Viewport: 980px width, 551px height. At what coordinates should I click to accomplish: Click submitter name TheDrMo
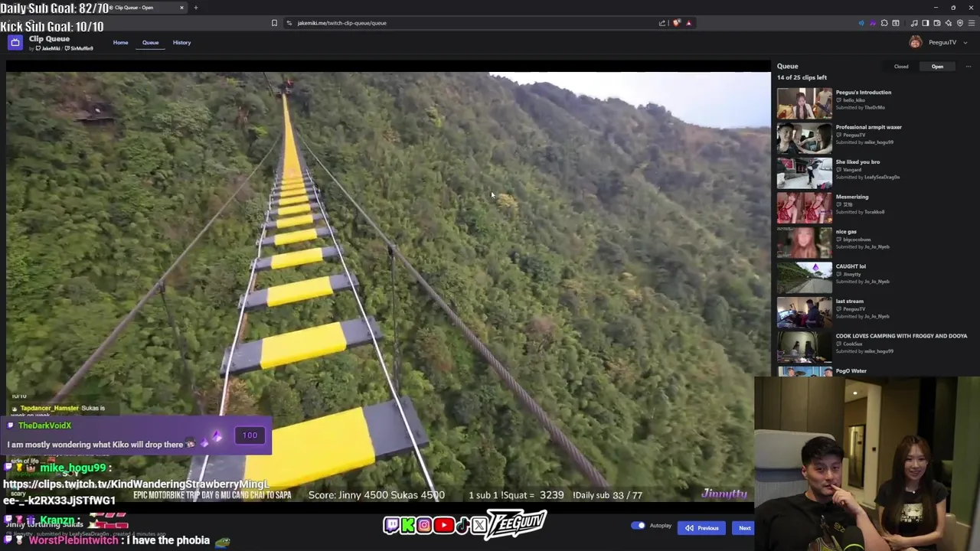[x=874, y=108]
